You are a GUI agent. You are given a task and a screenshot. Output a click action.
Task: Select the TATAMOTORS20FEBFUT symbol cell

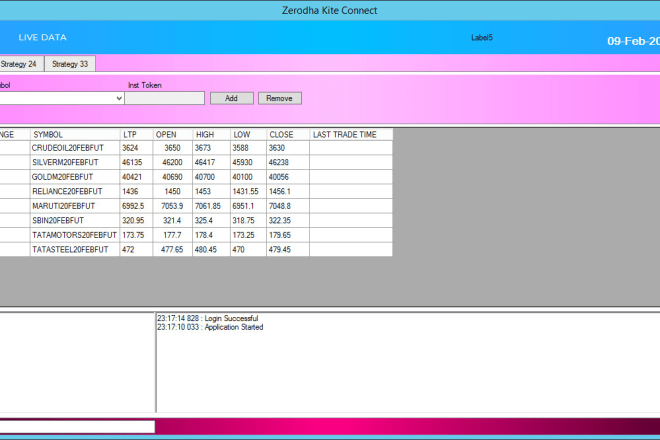pyautogui.click(x=75, y=235)
